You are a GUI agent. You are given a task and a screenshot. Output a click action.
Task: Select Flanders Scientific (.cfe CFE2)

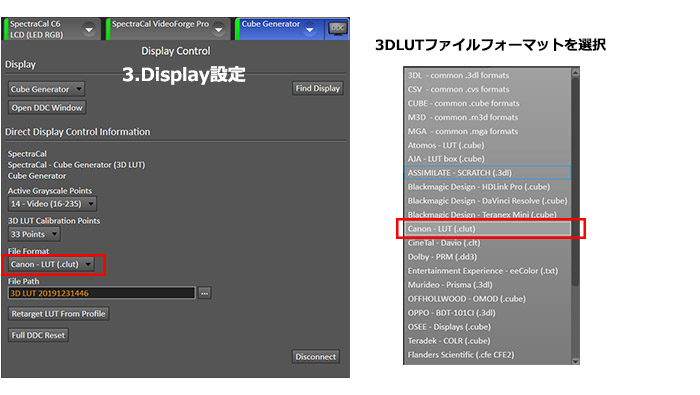point(488,355)
